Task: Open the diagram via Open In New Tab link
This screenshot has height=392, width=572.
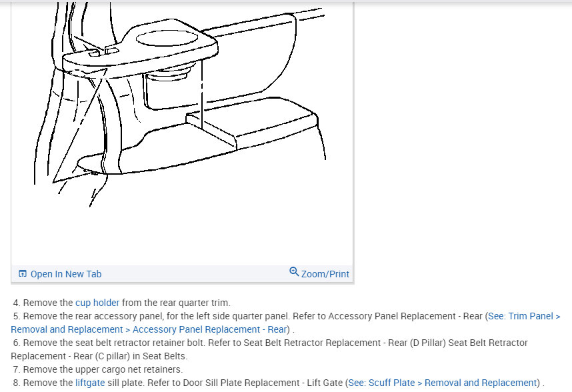Action: pyautogui.click(x=65, y=274)
